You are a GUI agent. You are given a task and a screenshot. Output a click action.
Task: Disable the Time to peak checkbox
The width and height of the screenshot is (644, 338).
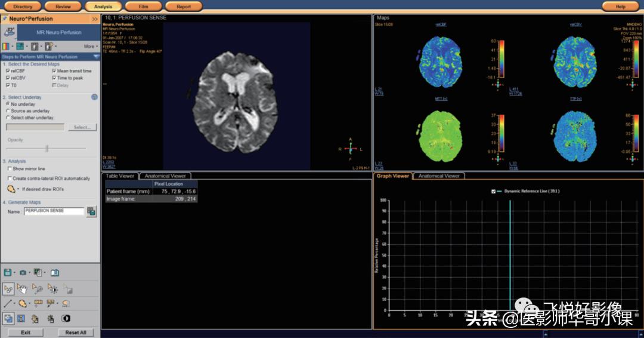pos(54,78)
